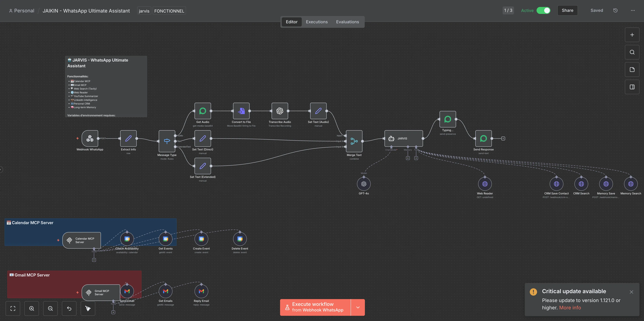Select the GPT-4o model node
The image size is (644, 321).
coord(364,184)
